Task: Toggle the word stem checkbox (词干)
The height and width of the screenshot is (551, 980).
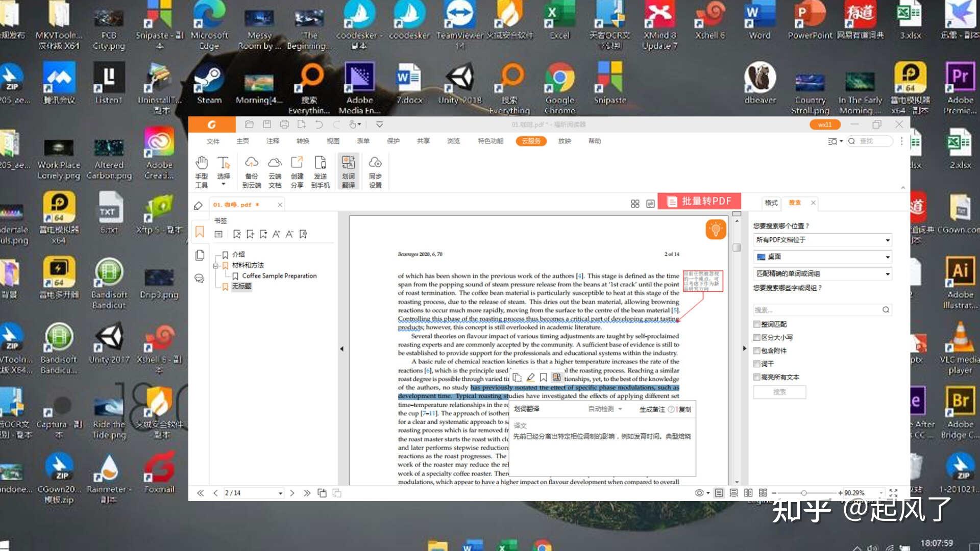Action: click(757, 364)
